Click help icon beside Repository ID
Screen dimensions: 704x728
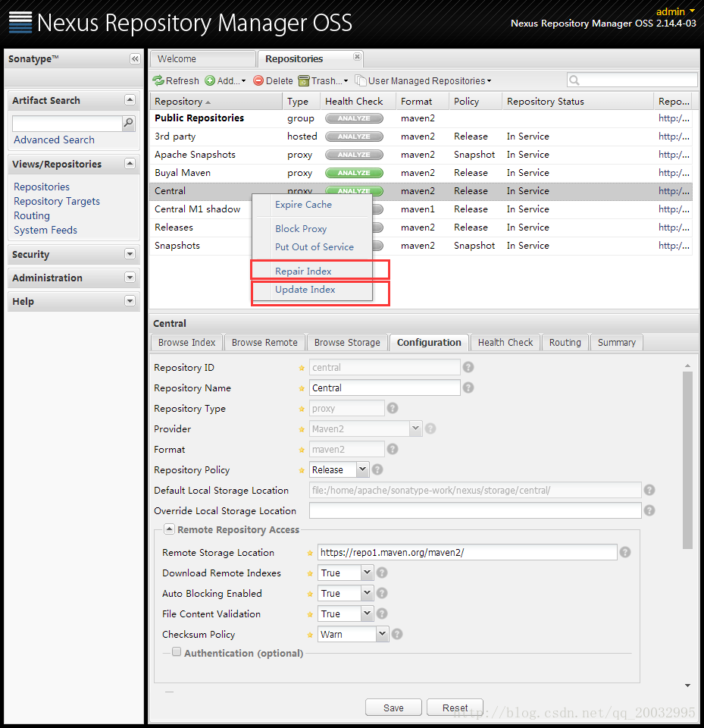468,367
